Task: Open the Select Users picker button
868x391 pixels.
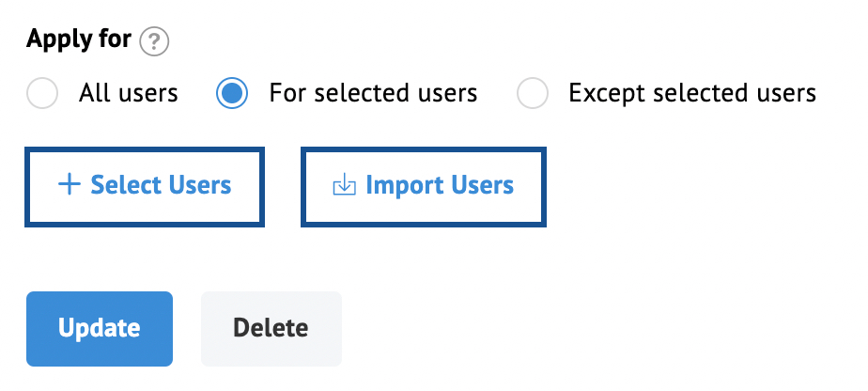Action: click(x=145, y=187)
